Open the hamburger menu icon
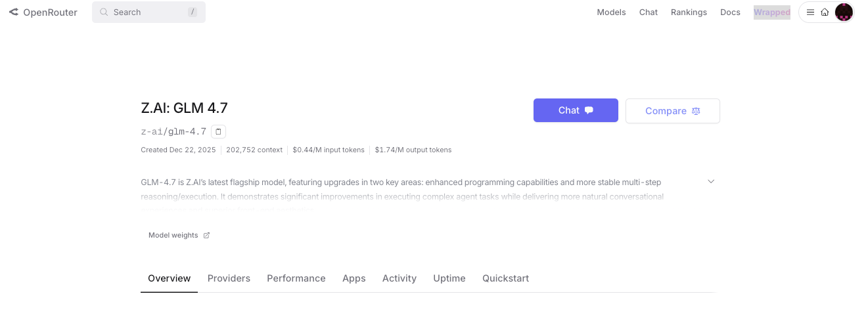Viewport: 868px width, 319px height. [x=810, y=12]
